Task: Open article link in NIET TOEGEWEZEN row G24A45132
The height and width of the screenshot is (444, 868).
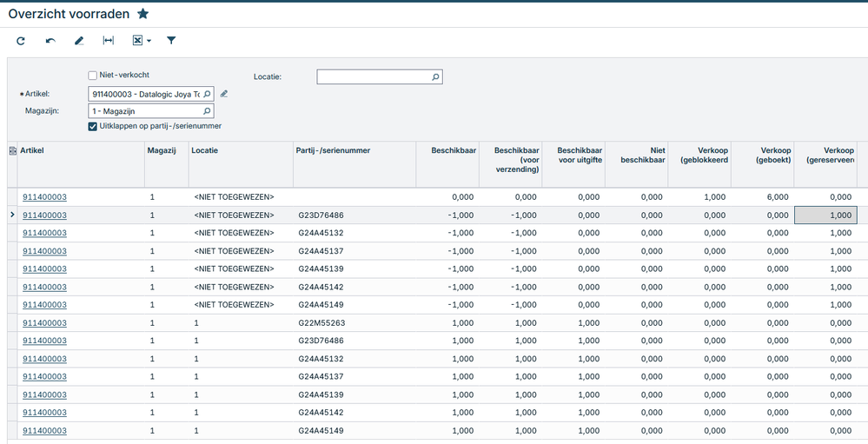Action: 44,233
